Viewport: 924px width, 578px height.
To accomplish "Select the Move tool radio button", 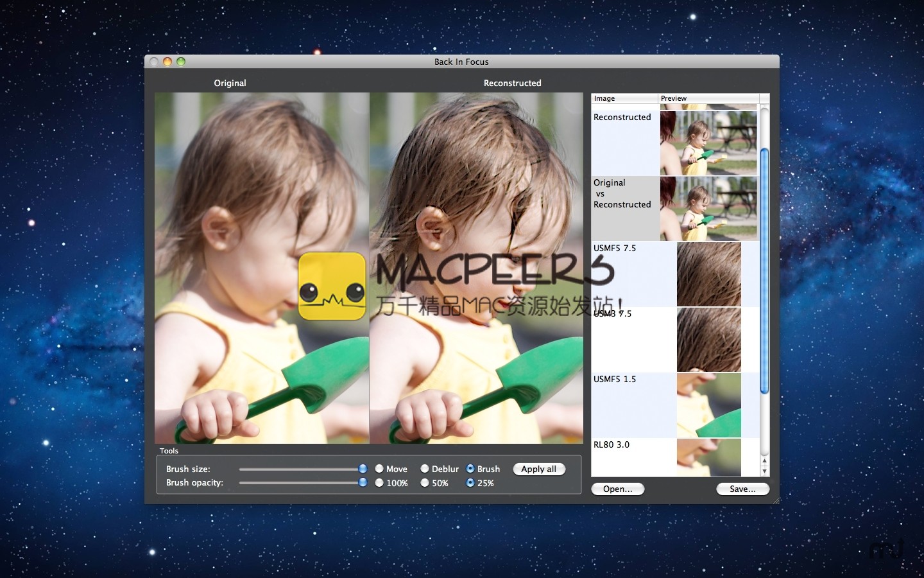I will tap(379, 469).
